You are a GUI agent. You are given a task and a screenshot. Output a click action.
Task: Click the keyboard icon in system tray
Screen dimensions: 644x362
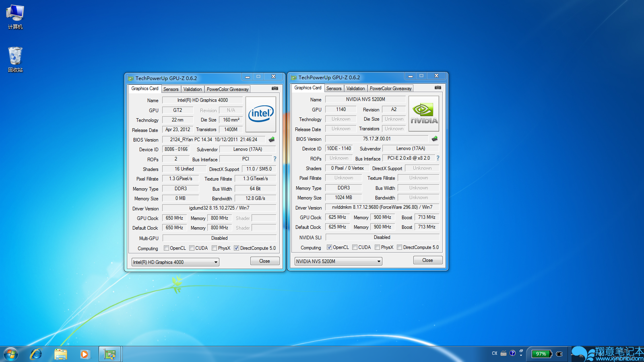[x=504, y=354]
